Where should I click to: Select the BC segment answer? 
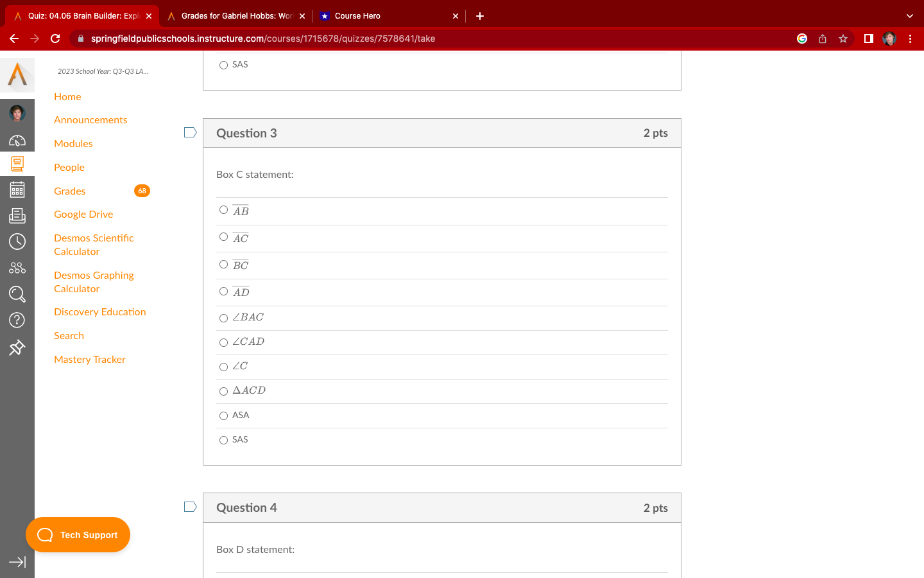coord(223,264)
